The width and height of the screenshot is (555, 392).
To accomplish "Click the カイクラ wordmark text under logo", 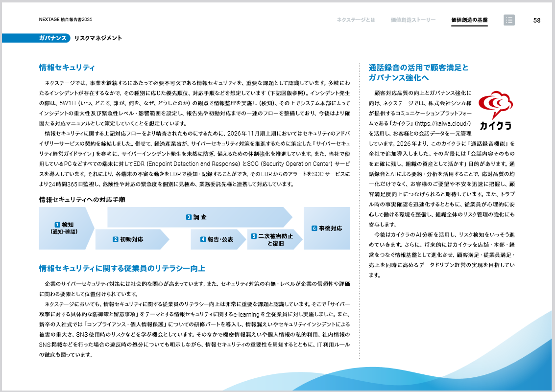I will click(496, 125).
